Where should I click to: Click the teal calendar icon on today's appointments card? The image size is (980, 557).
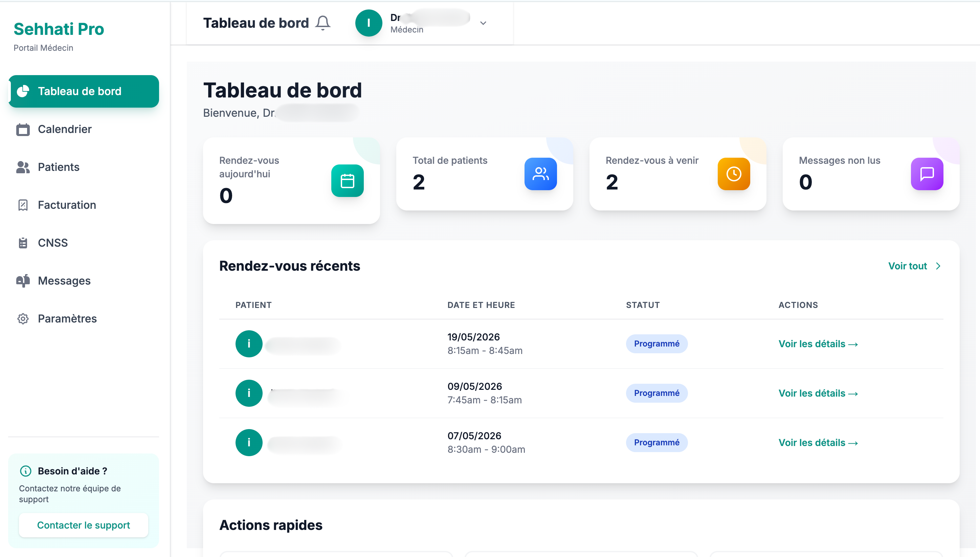click(x=347, y=181)
